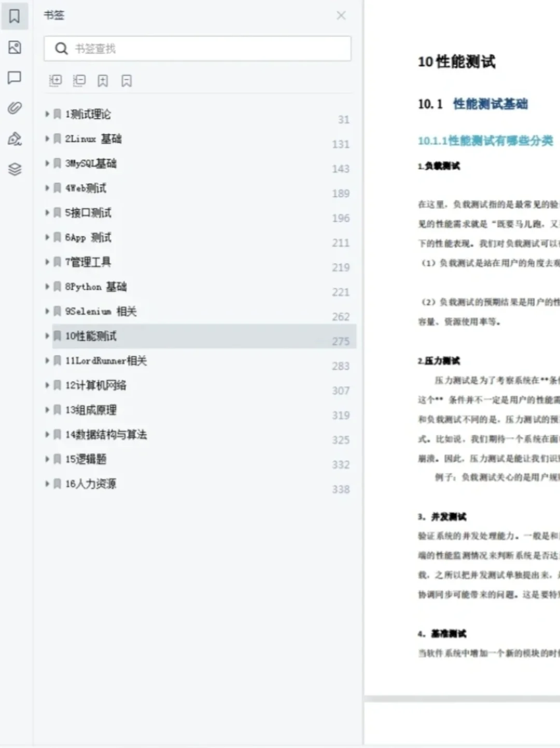The image size is (560, 748).
Task: Select the 16人力资源 bookmark
Action: [x=91, y=484]
